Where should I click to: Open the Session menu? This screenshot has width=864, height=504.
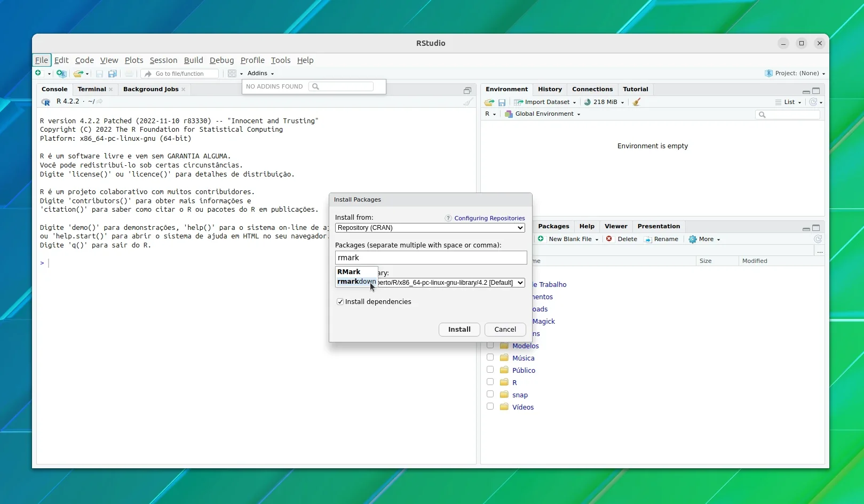click(x=163, y=60)
